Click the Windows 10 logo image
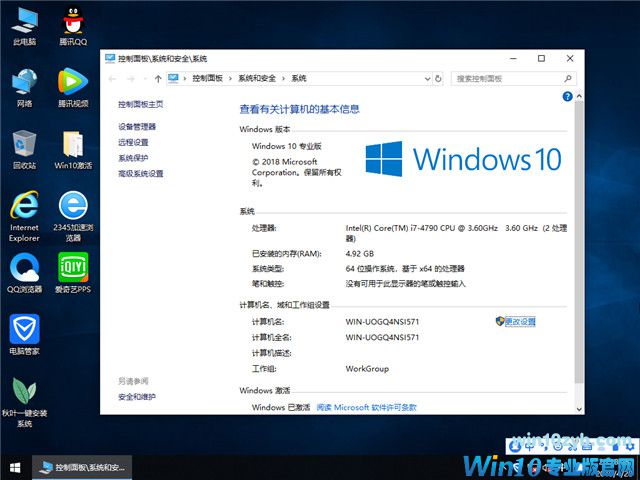Screen dimensions: 640x480 (x=464, y=159)
